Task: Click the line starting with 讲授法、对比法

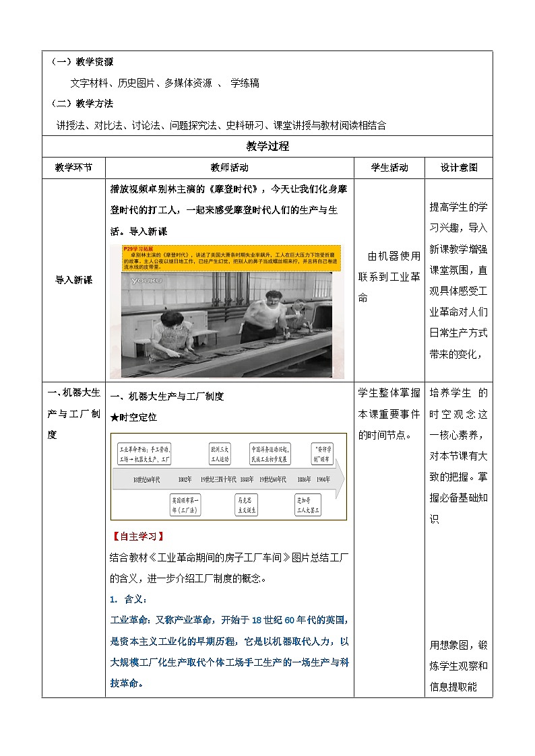Action: [222, 125]
